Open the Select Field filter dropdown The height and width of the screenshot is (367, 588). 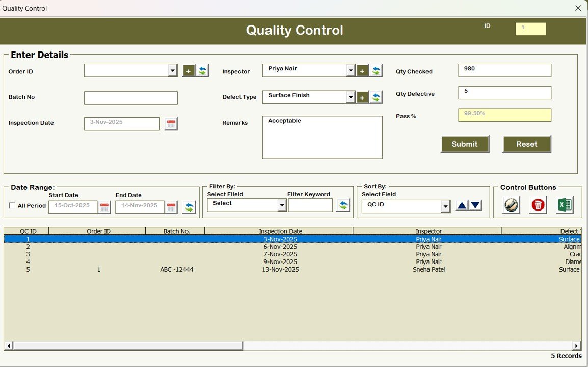[281, 204]
